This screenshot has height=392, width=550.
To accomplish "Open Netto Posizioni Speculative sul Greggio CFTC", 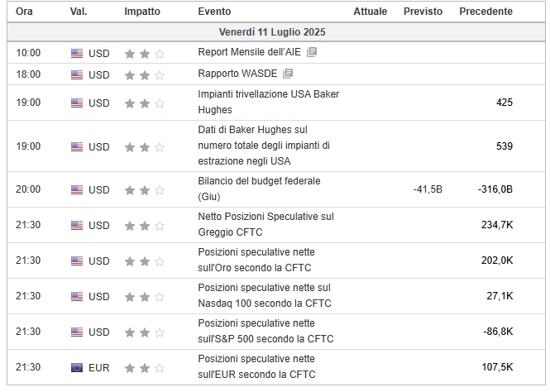I will tap(265, 224).
